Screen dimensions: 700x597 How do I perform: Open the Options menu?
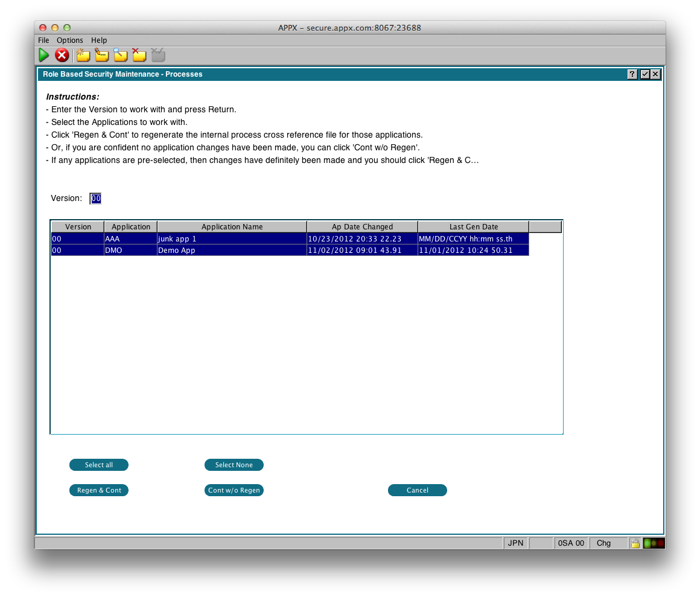tap(70, 40)
